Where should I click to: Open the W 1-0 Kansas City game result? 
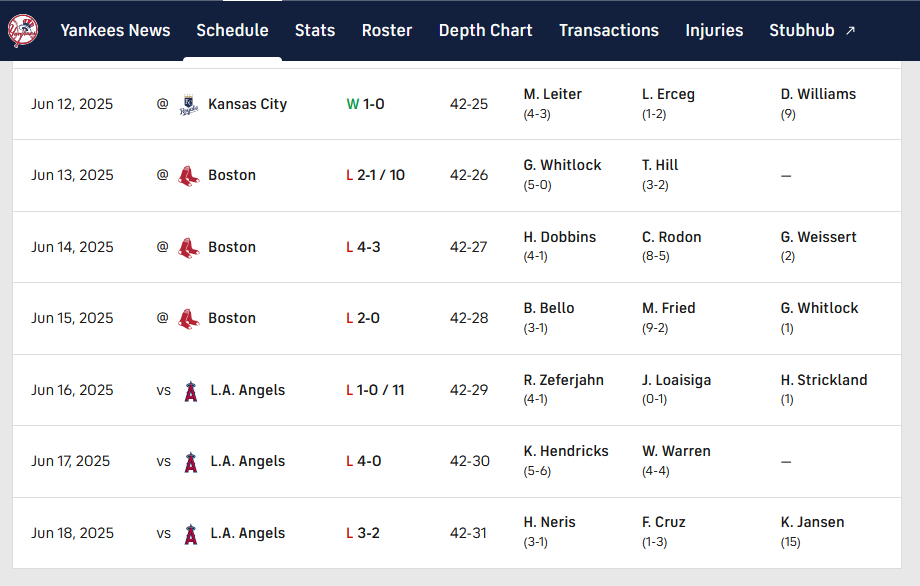pos(366,104)
